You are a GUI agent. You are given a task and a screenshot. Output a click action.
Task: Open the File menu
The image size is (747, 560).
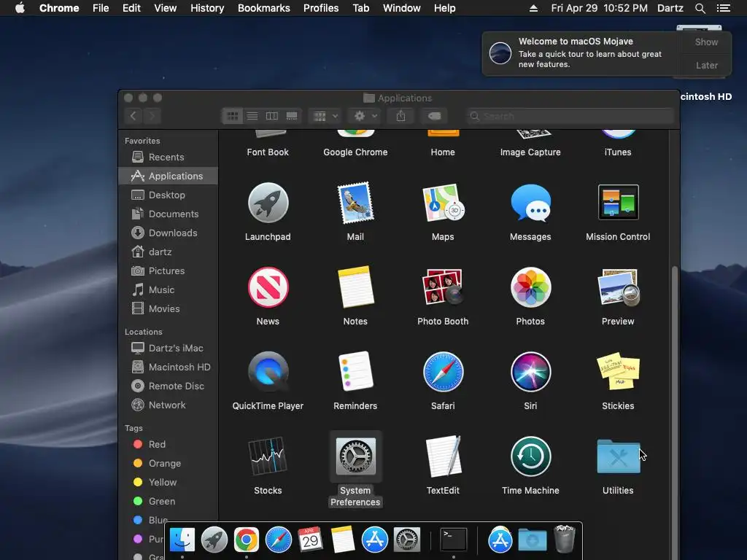(101, 8)
